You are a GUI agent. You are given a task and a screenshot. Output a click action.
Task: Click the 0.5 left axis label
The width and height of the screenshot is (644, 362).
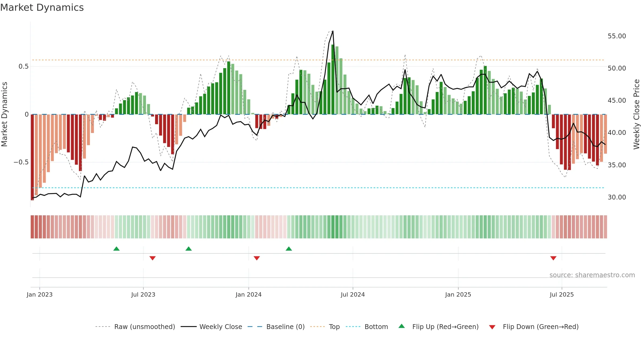(24, 66)
